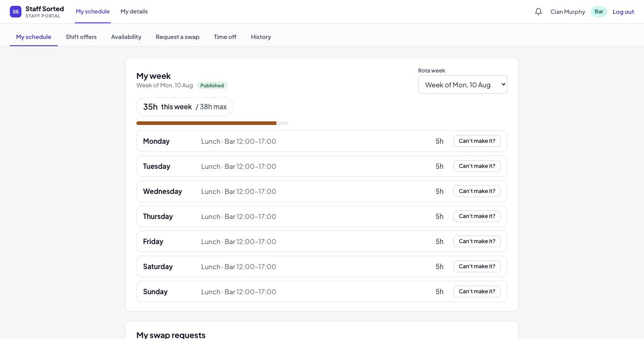Screen dimensions: 644x339
Task: Select the Thursday day label
Action: point(158,216)
